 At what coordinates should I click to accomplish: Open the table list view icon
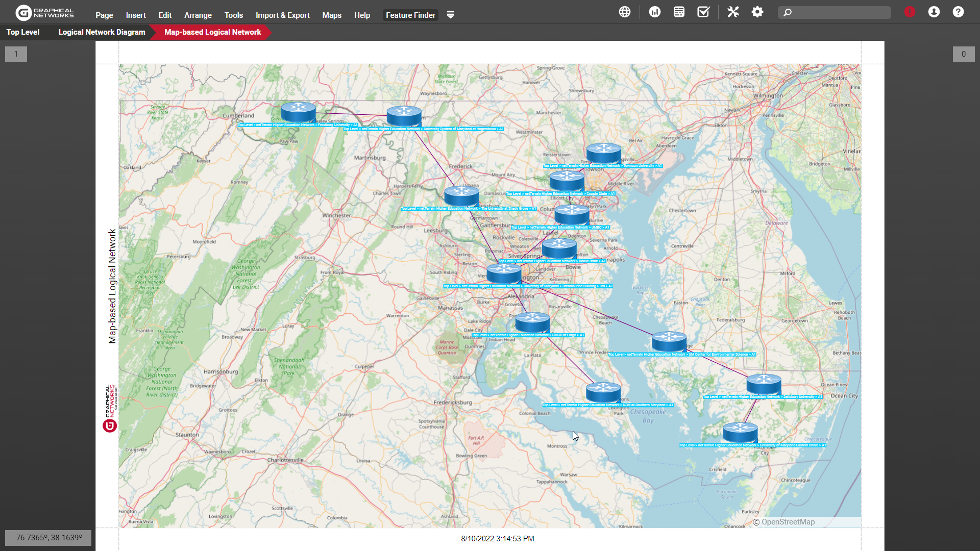click(679, 12)
